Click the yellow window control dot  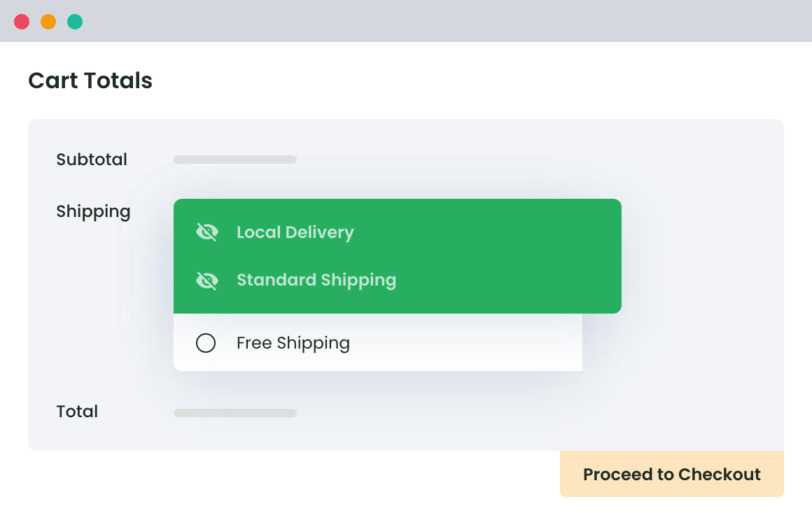pyautogui.click(x=48, y=21)
